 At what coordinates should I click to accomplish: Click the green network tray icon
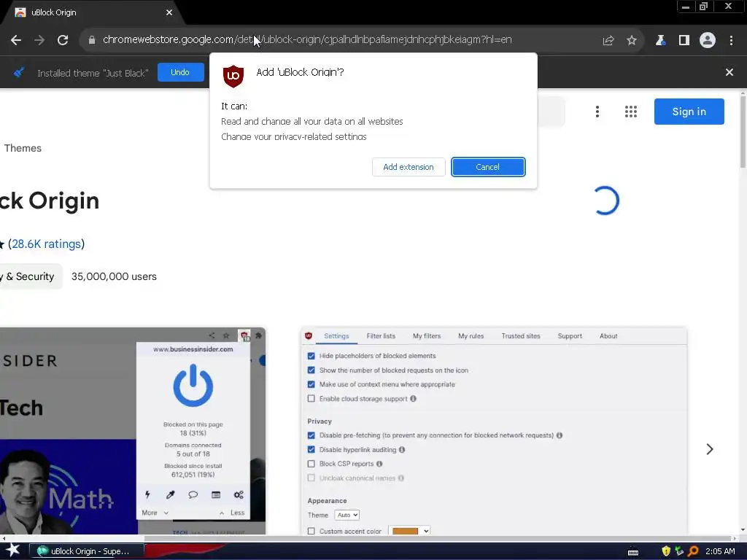[x=679, y=551]
